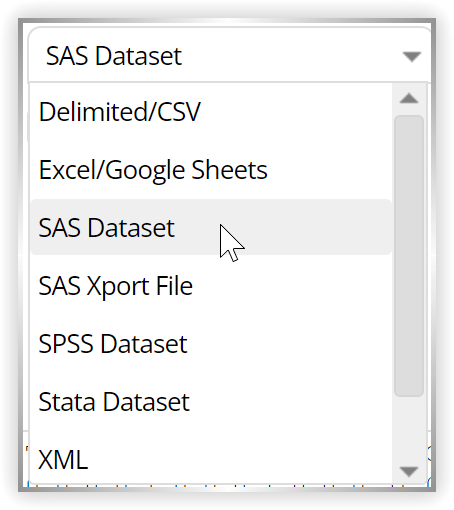The width and height of the screenshot is (454, 510).
Task: Click the scroll up arrow in the list
Action: tap(409, 98)
